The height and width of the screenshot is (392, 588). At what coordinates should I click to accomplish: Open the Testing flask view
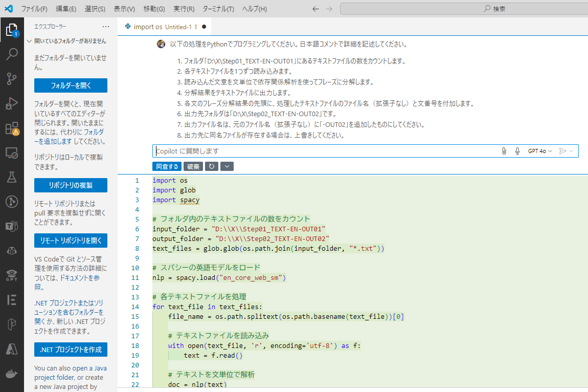pos(12,177)
